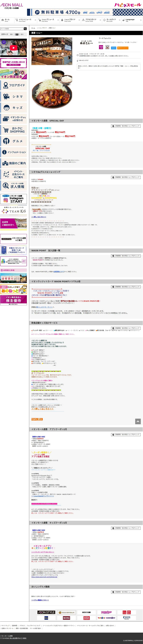Click the scroll-to-top arrow button
The height and width of the screenshot is (644, 143).
click(x=138, y=422)
